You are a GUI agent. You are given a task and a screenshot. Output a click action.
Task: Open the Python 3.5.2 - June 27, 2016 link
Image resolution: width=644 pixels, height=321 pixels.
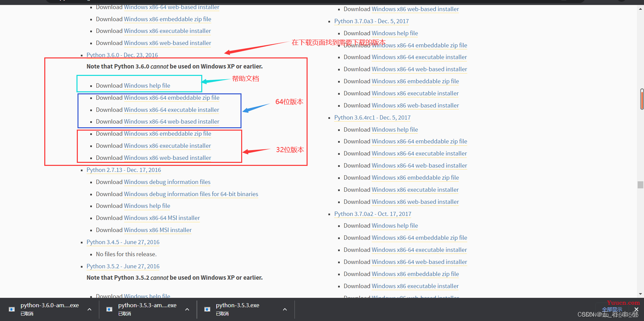(x=123, y=266)
